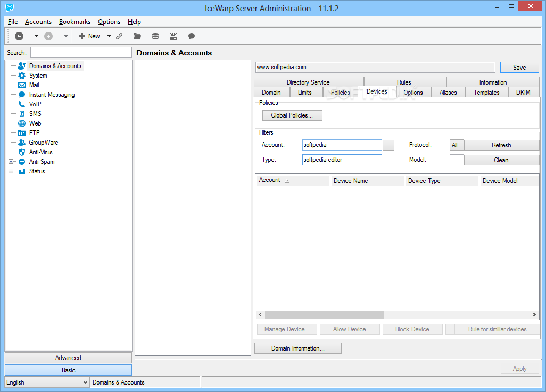Click the Account filter field

click(342, 145)
